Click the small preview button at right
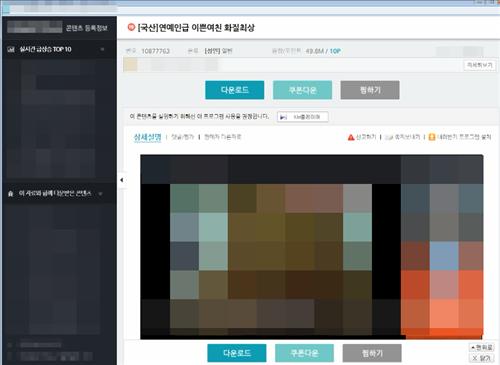 coord(479,65)
